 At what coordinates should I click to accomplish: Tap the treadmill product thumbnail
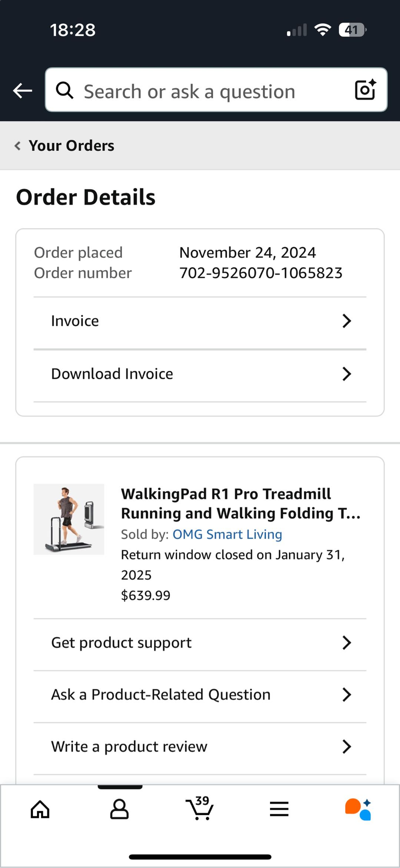point(69,519)
